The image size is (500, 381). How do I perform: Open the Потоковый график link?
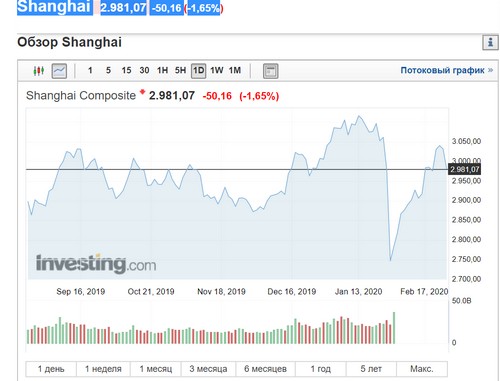(447, 70)
